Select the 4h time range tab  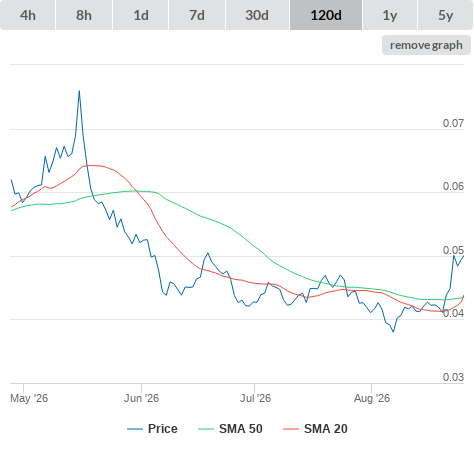pos(28,15)
